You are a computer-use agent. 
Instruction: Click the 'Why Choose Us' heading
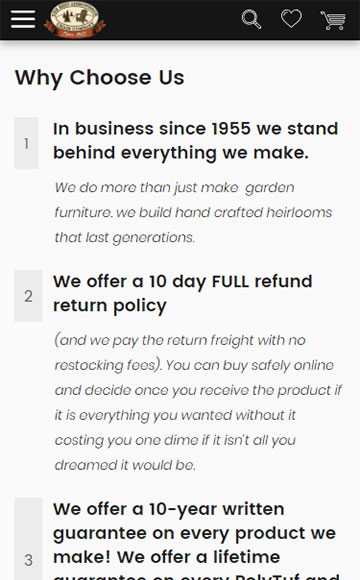(100, 78)
